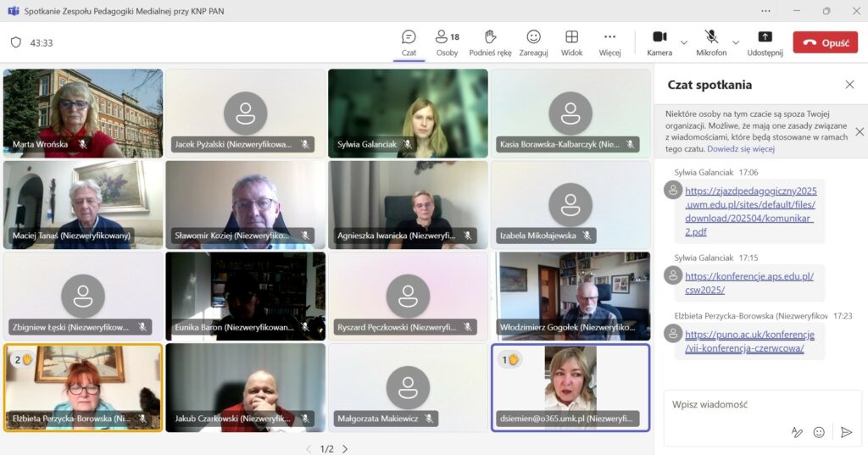Click meeting timer 43:33
This screenshot has height=455, width=868.
tap(42, 42)
